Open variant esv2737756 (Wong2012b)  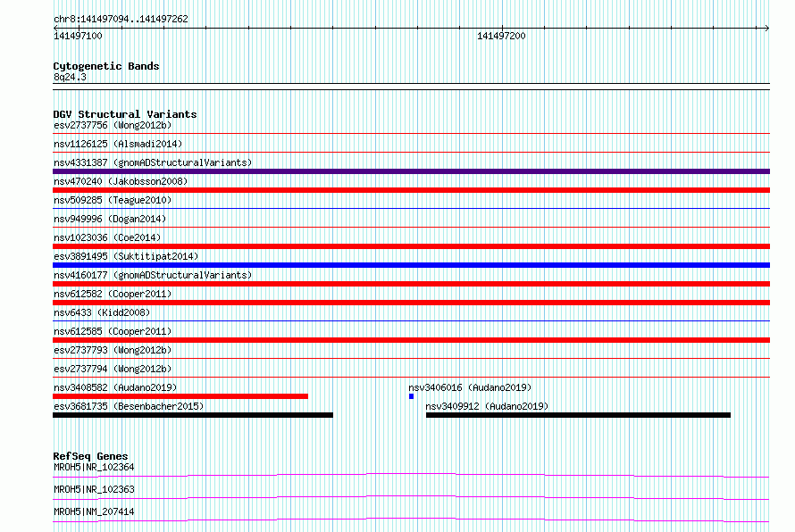tap(113, 125)
